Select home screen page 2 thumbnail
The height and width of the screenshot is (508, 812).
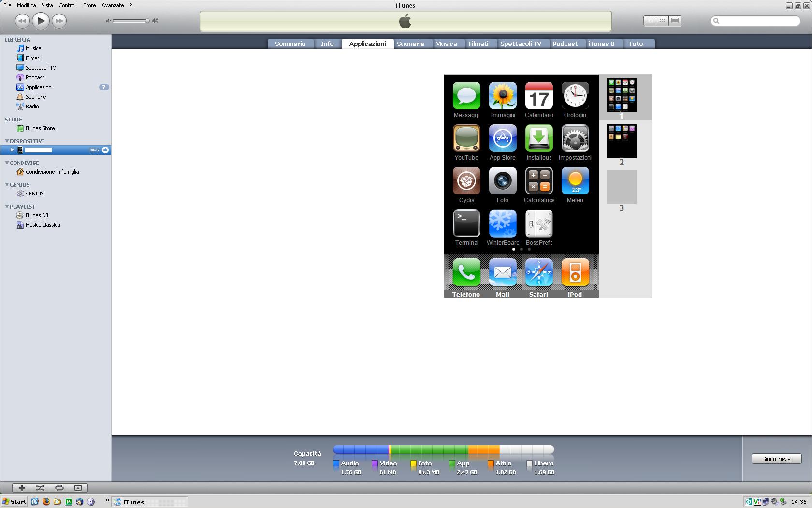[622, 141]
